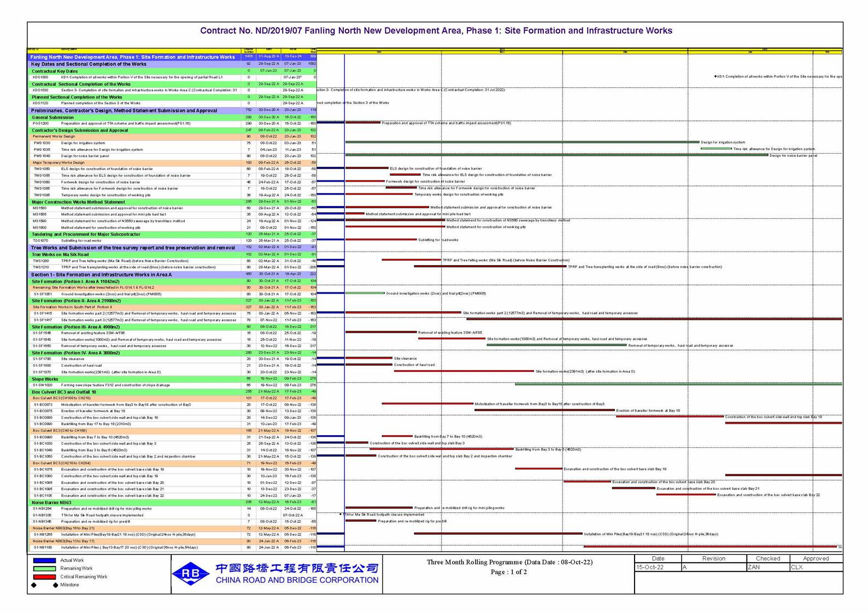Click the KD1 milestone diamond in the chart
Image resolution: width=868 pixels, height=614 pixels.
(715, 77)
